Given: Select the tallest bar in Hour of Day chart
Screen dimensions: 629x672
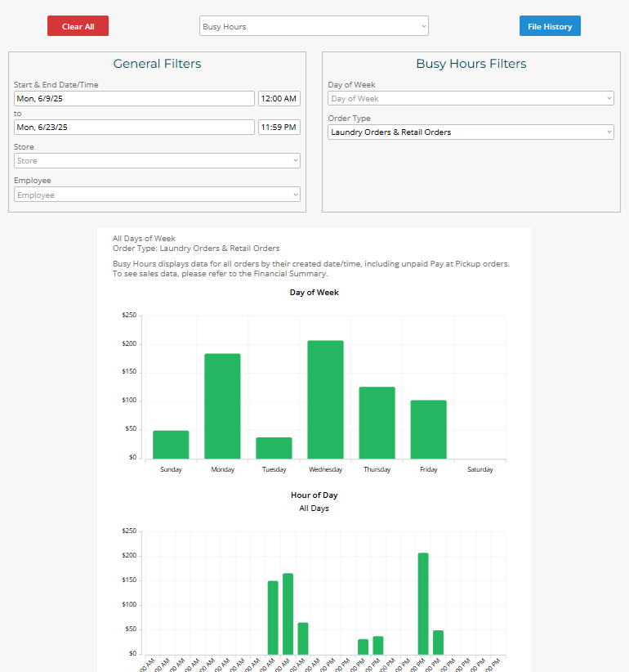Looking at the screenshot, I should click(423, 603).
